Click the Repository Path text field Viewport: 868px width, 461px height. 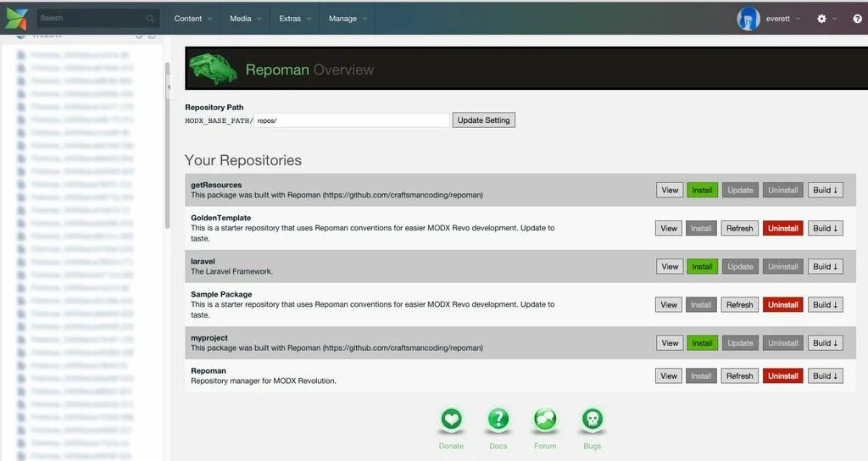click(352, 120)
